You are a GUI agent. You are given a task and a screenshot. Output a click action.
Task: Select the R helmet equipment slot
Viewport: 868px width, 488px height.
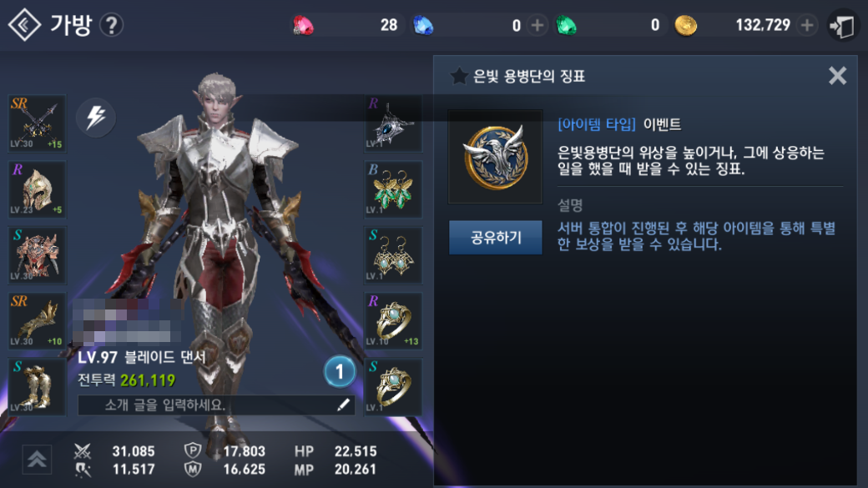pyautogui.click(x=37, y=189)
